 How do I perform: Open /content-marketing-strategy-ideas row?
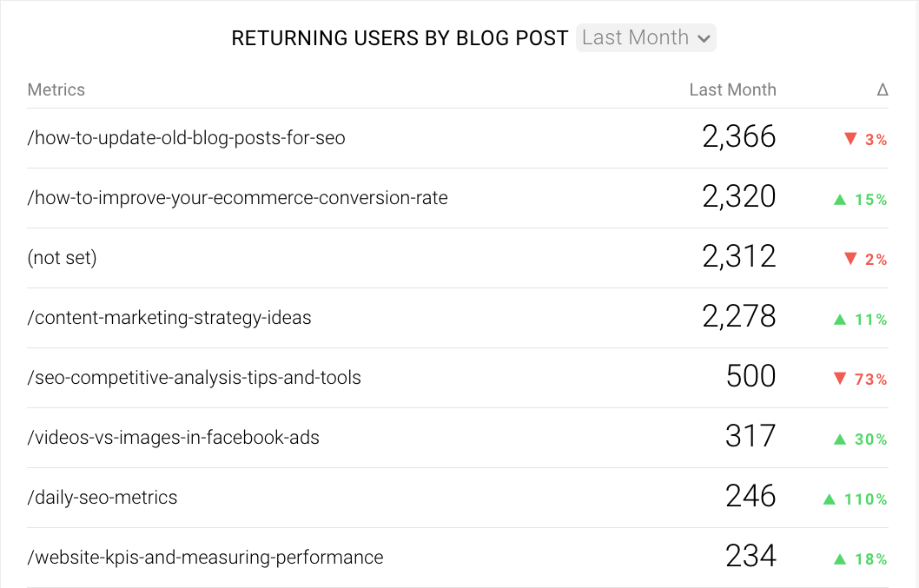tap(458, 318)
